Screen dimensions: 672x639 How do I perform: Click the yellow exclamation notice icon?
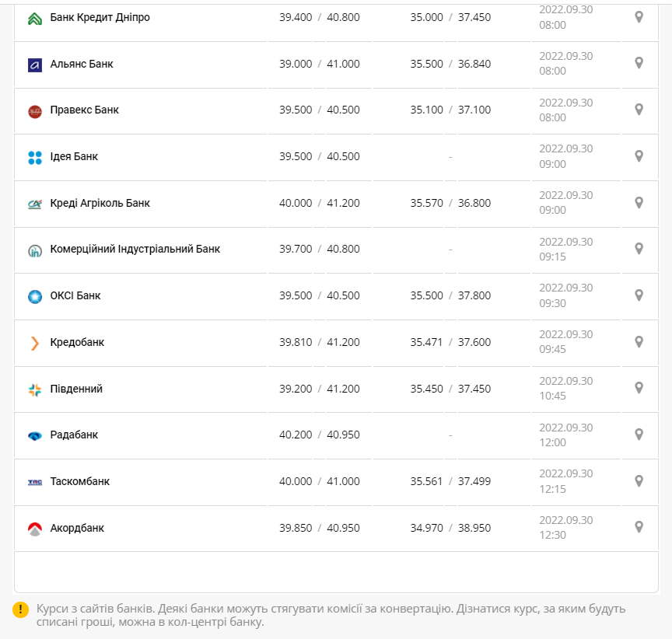click(x=21, y=610)
